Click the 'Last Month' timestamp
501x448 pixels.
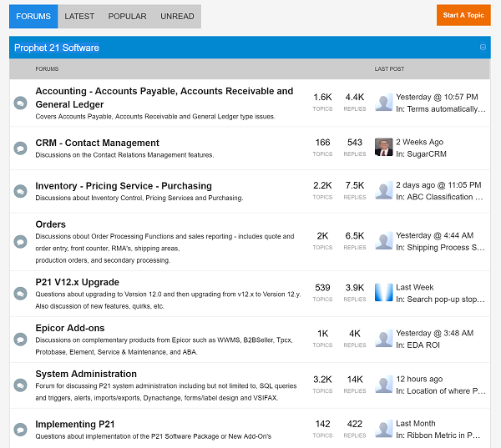tap(415, 423)
